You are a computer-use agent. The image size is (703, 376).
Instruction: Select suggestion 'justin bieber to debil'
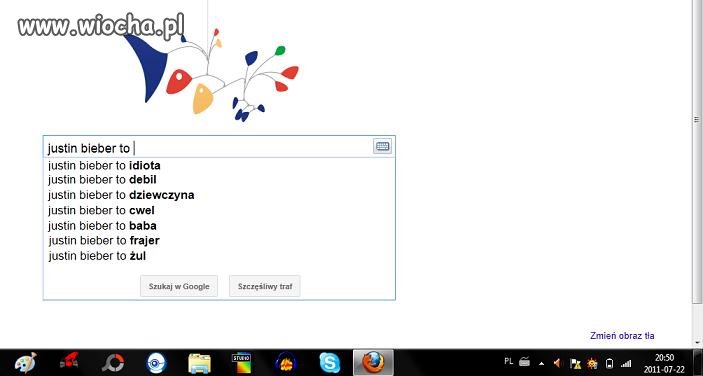click(219, 180)
